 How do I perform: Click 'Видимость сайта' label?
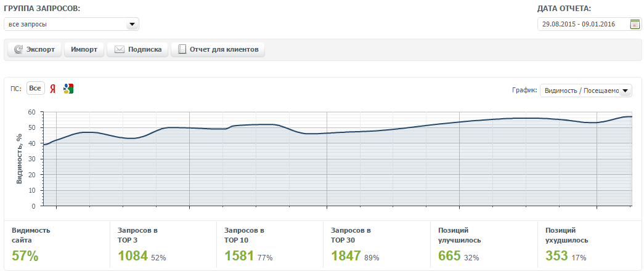31,235
